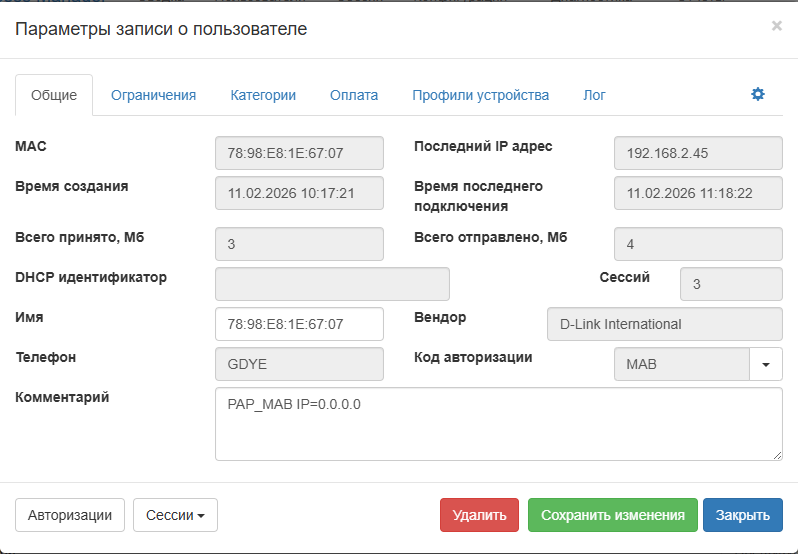Focus the Комментарий text area
The height and width of the screenshot is (554, 798).
pyautogui.click(x=498, y=424)
